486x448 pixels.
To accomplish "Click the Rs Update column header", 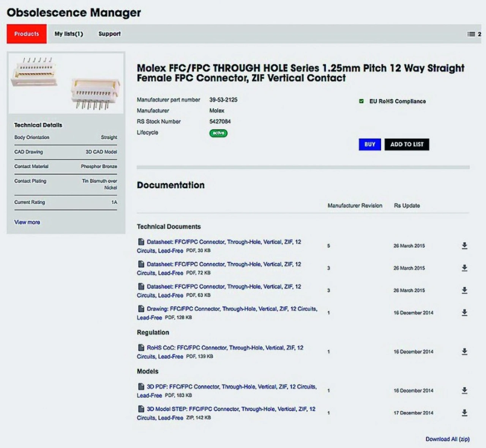I will [x=407, y=206].
